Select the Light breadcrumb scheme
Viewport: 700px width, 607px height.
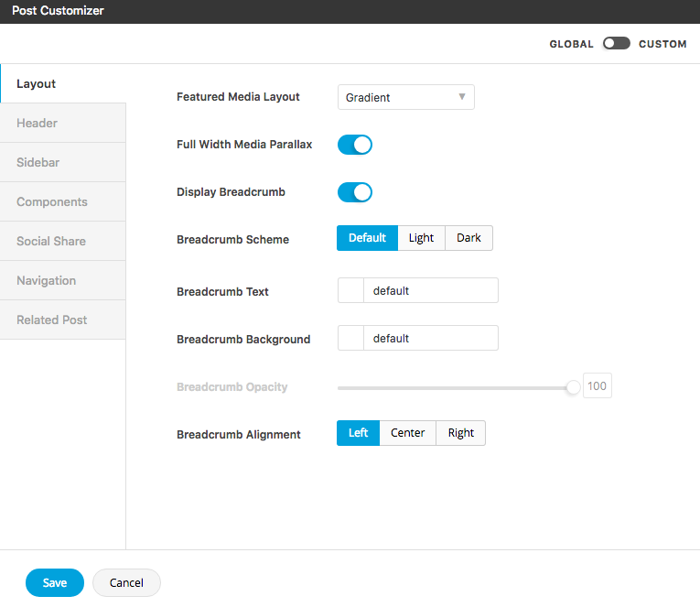coord(421,238)
